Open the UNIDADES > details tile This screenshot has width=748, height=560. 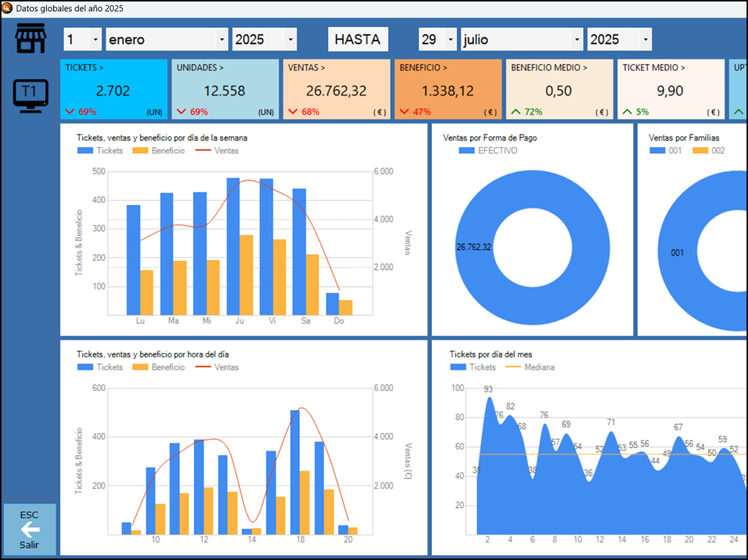click(x=226, y=90)
